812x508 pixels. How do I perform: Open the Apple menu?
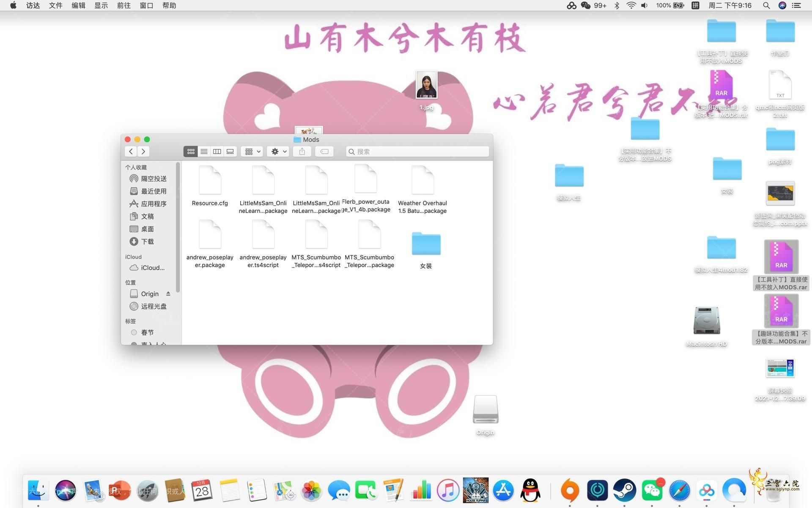pos(13,6)
